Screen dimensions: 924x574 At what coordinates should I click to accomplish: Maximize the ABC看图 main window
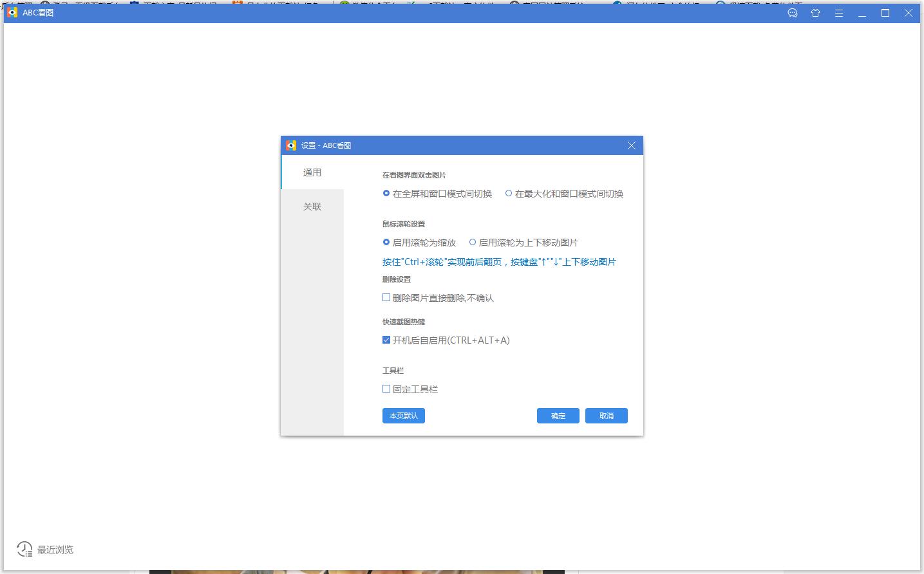885,13
